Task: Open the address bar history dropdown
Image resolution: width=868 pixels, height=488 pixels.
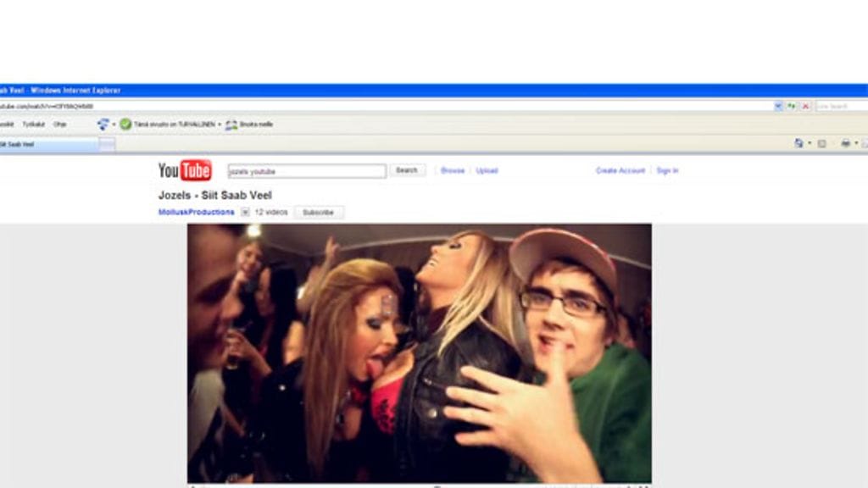Action: coord(778,106)
